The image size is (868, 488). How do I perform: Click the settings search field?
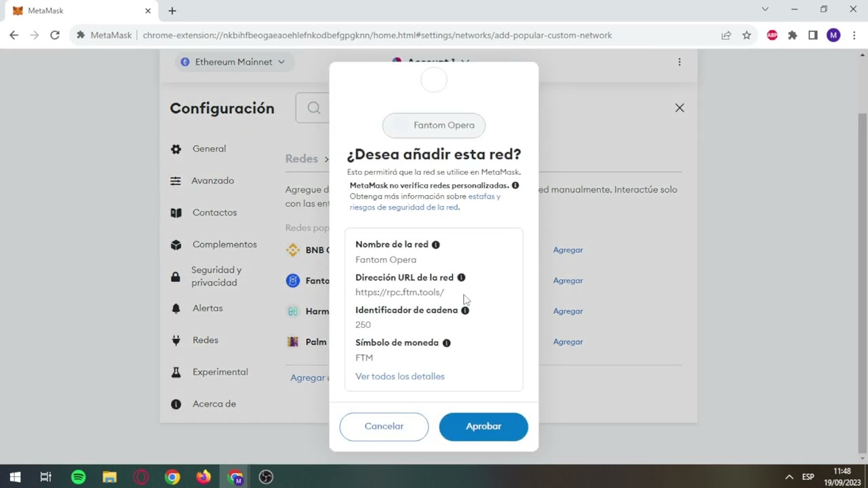tap(314, 108)
